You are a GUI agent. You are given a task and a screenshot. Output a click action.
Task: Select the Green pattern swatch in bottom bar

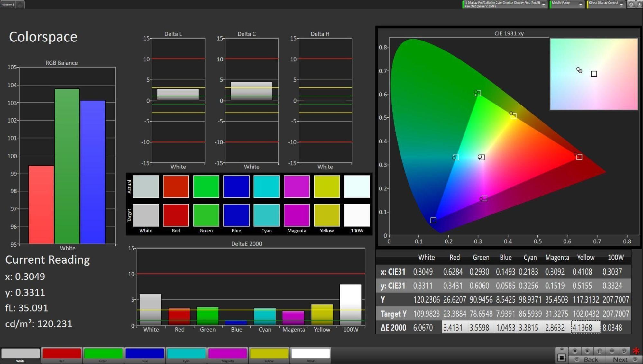[103, 355]
